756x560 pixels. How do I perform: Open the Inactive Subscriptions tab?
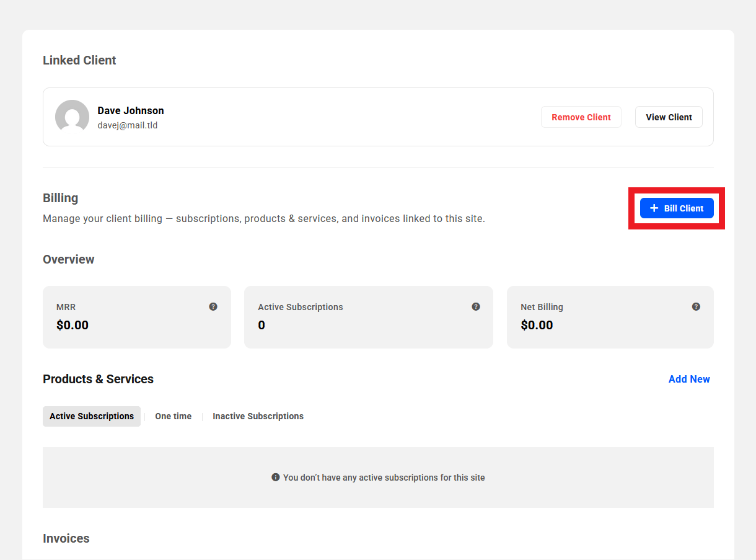coord(258,416)
